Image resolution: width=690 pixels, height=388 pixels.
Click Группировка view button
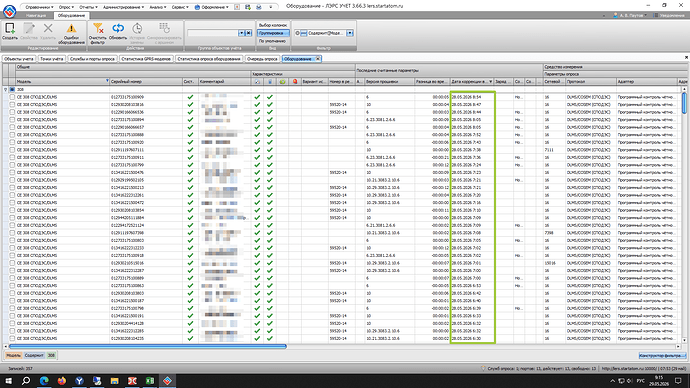(x=272, y=33)
